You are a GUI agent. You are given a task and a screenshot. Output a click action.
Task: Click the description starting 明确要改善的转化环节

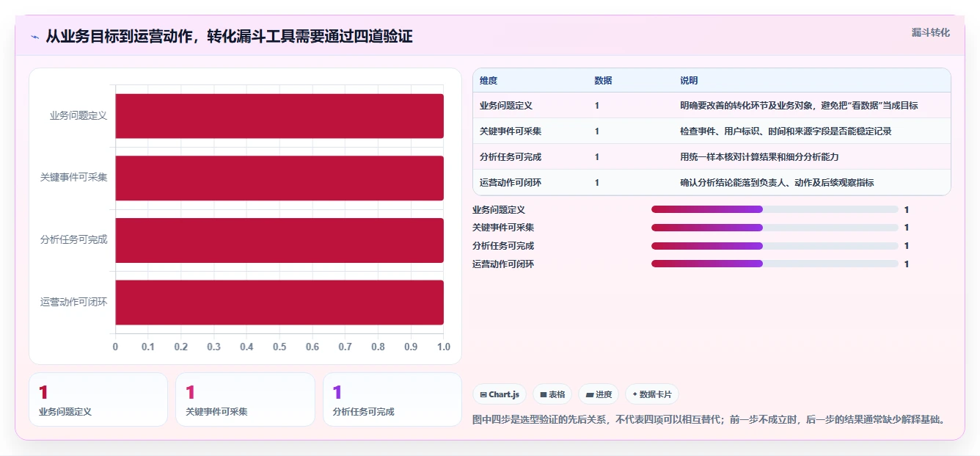point(799,106)
